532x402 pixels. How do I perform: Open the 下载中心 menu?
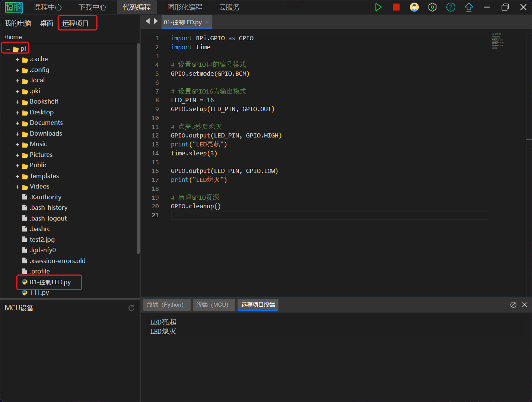[93, 7]
